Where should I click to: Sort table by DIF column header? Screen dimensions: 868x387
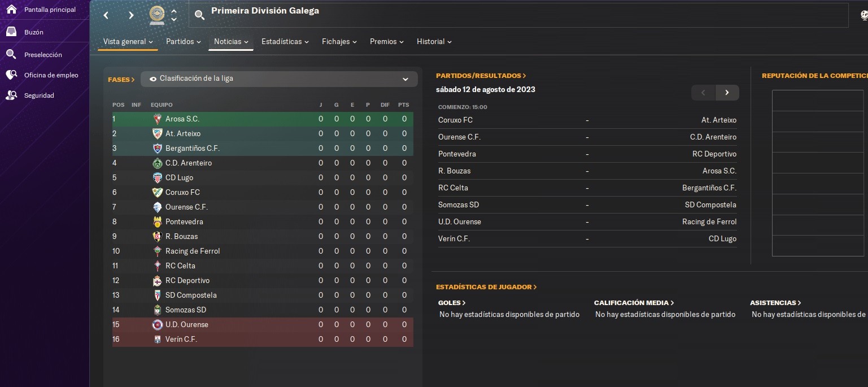tap(385, 105)
